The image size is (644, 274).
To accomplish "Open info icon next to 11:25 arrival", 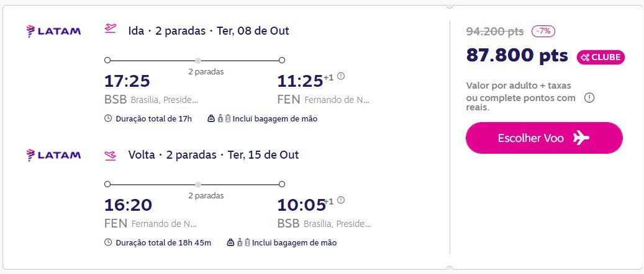I will 341,76.
